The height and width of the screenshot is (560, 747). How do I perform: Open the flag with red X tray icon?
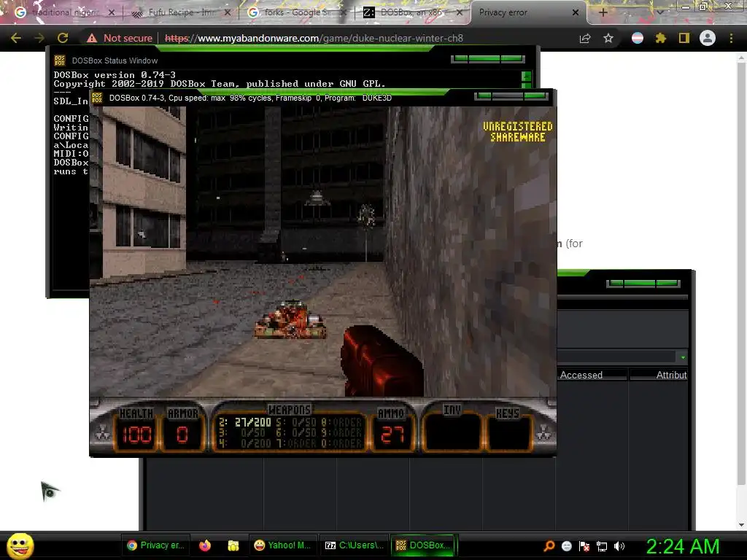pos(584,546)
